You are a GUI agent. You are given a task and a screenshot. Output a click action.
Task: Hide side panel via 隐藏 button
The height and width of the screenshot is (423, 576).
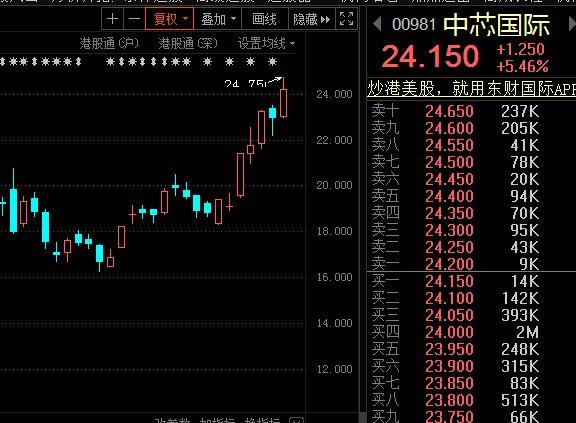(x=312, y=19)
